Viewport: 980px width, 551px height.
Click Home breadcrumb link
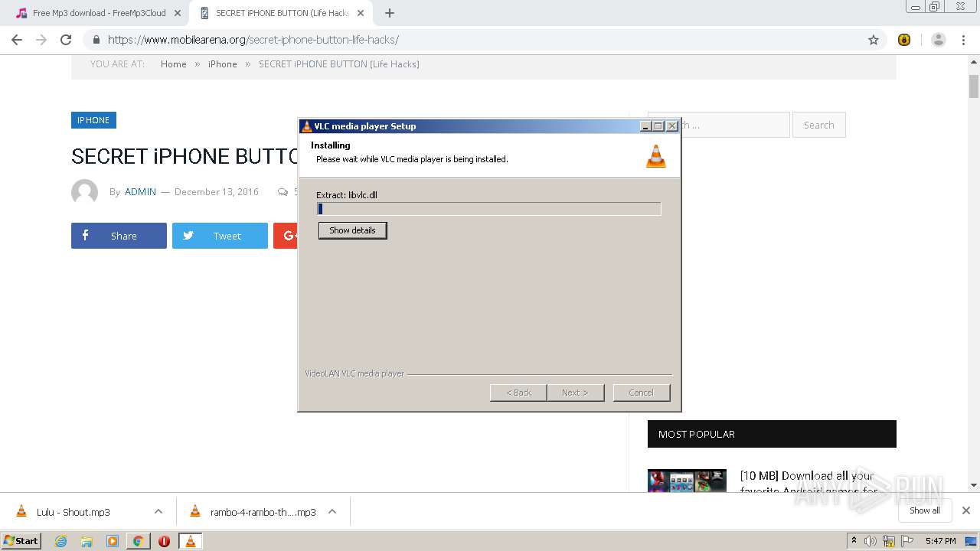tap(173, 64)
